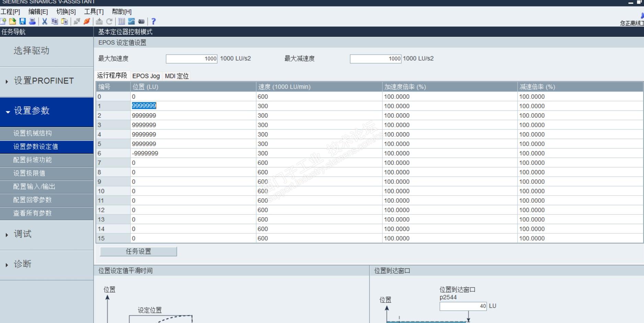Open the 工具[T] menu

click(94, 12)
